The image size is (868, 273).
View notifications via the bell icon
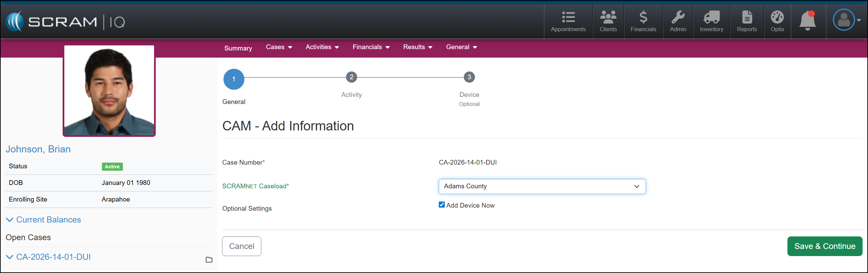[x=808, y=20]
